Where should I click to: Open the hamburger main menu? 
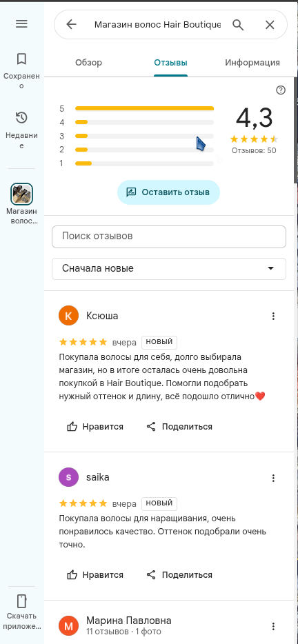[21, 24]
